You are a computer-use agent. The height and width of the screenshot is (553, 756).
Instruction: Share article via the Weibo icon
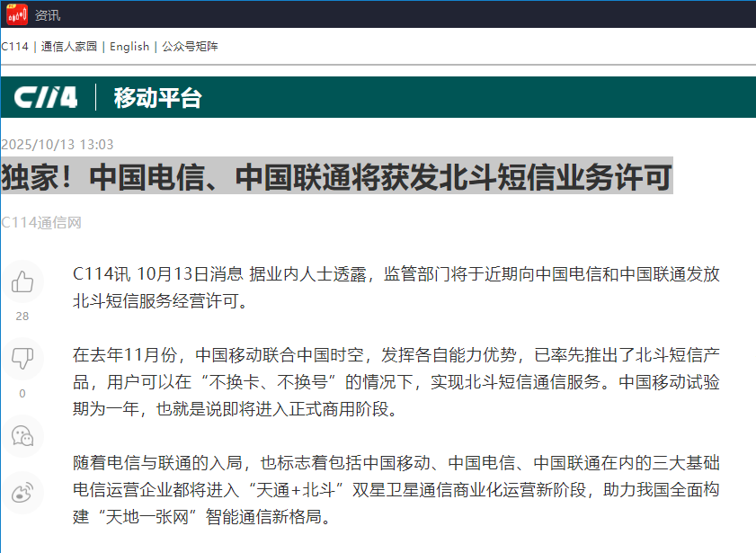(22, 493)
